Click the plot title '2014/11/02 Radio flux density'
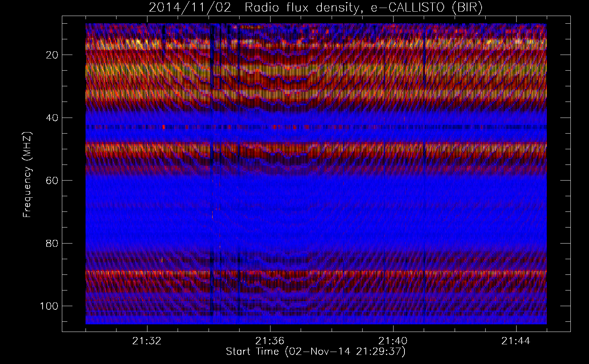 point(254,8)
